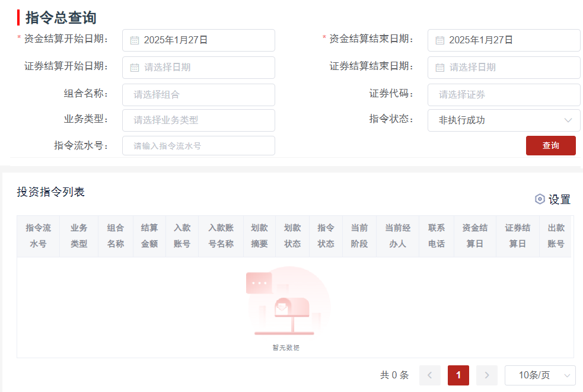Open the 10条/页 page size selector
583x392 pixels.
click(x=540, y=375)
